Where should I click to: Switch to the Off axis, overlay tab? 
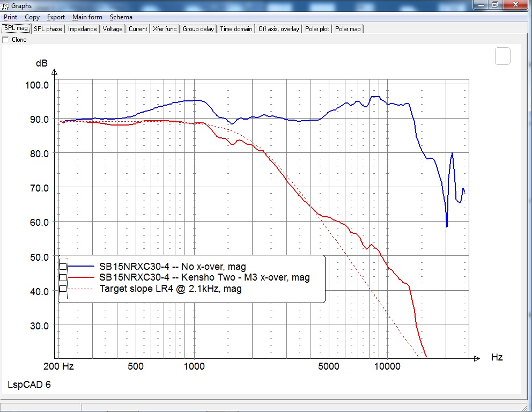[x=278, y=29]
